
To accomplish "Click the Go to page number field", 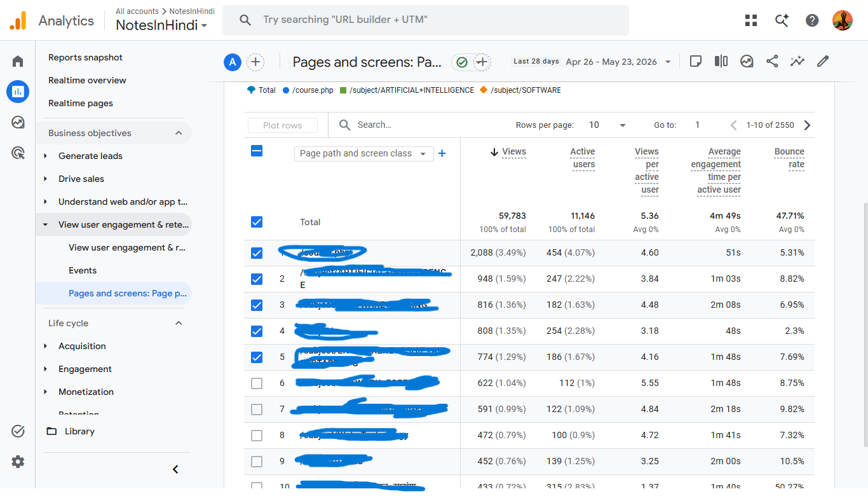I will pos(697,125).
